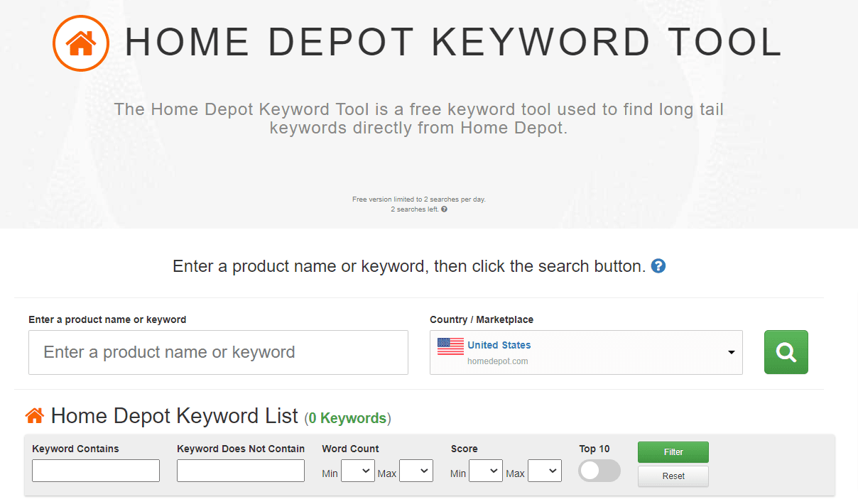Toggle the Top 10 switch
The image size is (858, 504).
tap(599, 471)
